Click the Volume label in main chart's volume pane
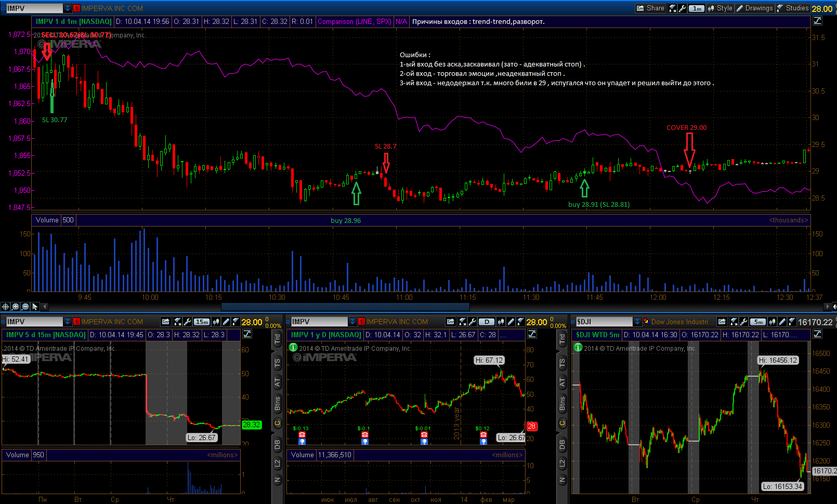This screenshot has height=504, width=837. [47, 220]
